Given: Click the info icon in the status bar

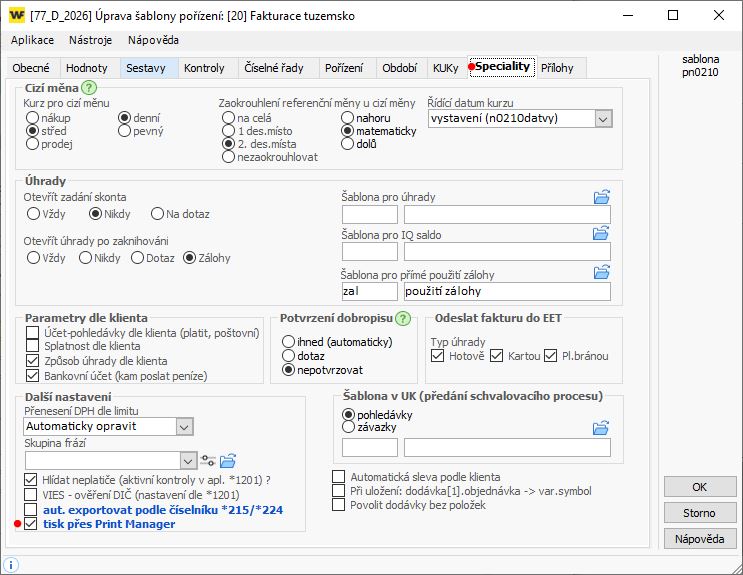Looking at the screenshot, I should (11, 565).
